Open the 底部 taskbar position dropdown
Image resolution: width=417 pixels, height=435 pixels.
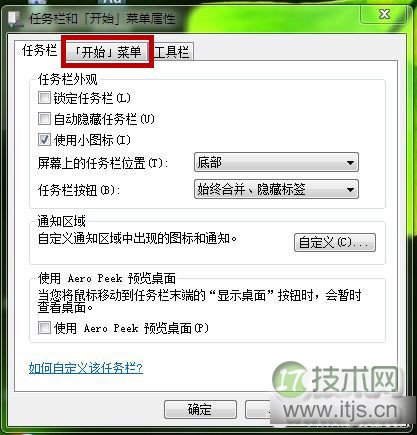pyautogui.click(x=276, y=162)
